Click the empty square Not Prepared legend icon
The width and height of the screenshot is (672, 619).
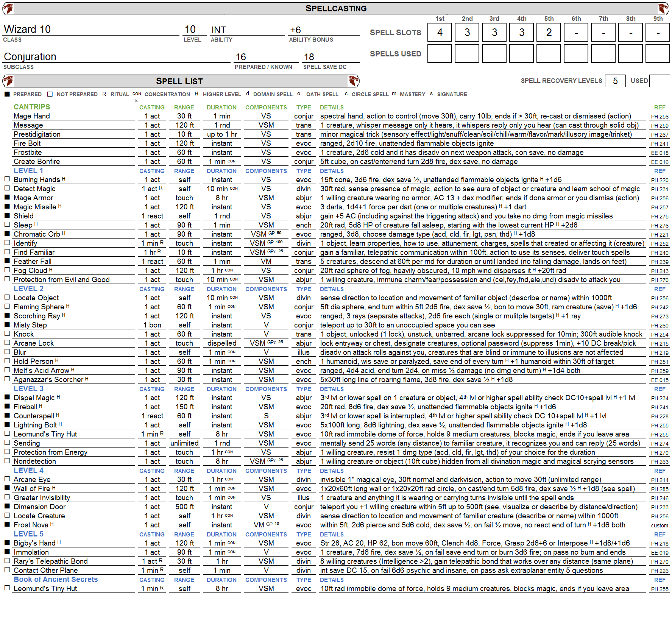(50, 94)
